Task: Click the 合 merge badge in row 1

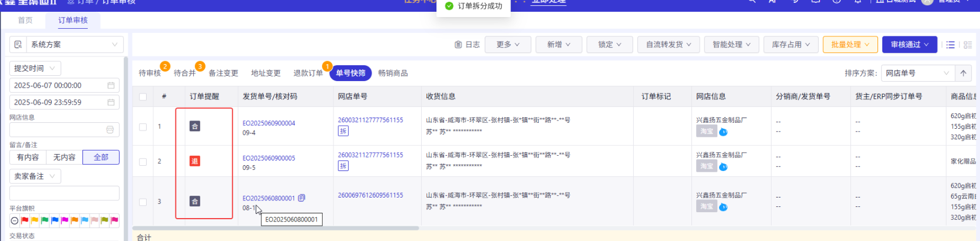Action: pyautogui.click(x=195, y=126)
